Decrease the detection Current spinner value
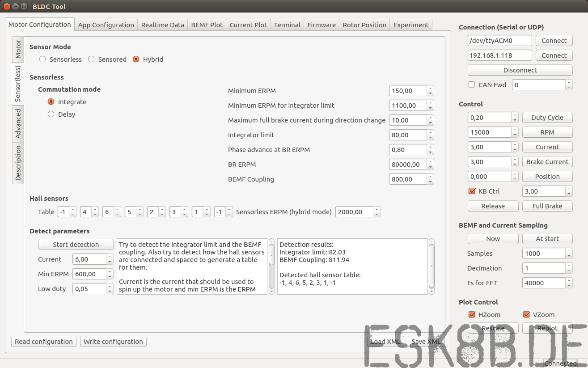 tap(110, 262)
